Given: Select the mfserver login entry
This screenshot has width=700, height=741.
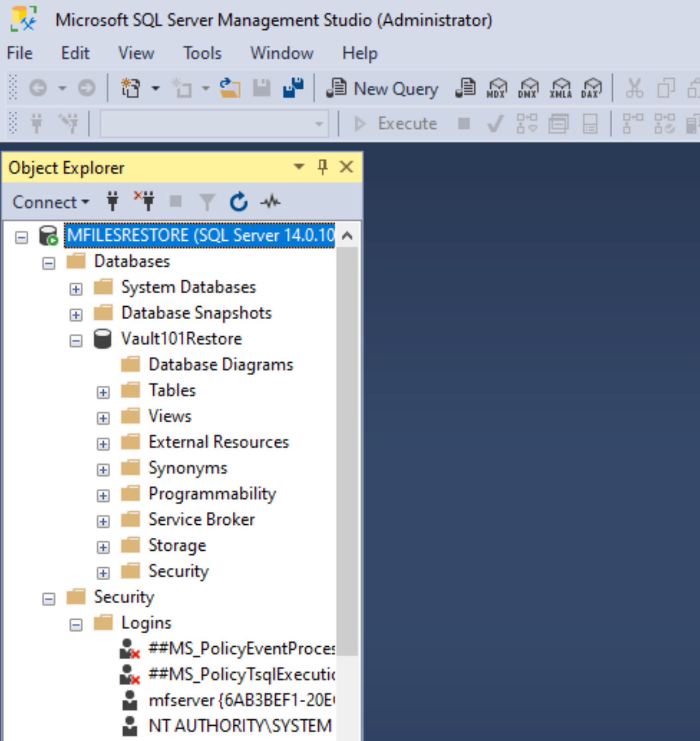Looking at the screenshot, I should 241,700.
